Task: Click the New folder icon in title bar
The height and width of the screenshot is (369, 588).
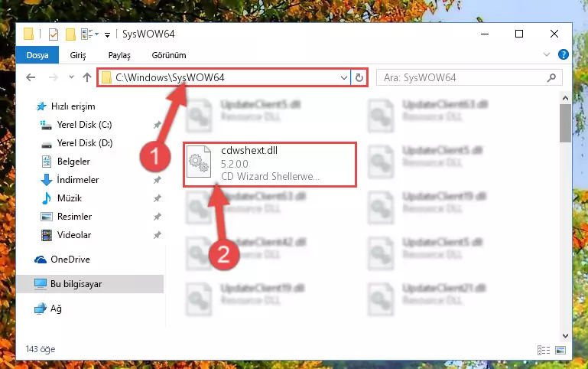Action: (70, 34)
